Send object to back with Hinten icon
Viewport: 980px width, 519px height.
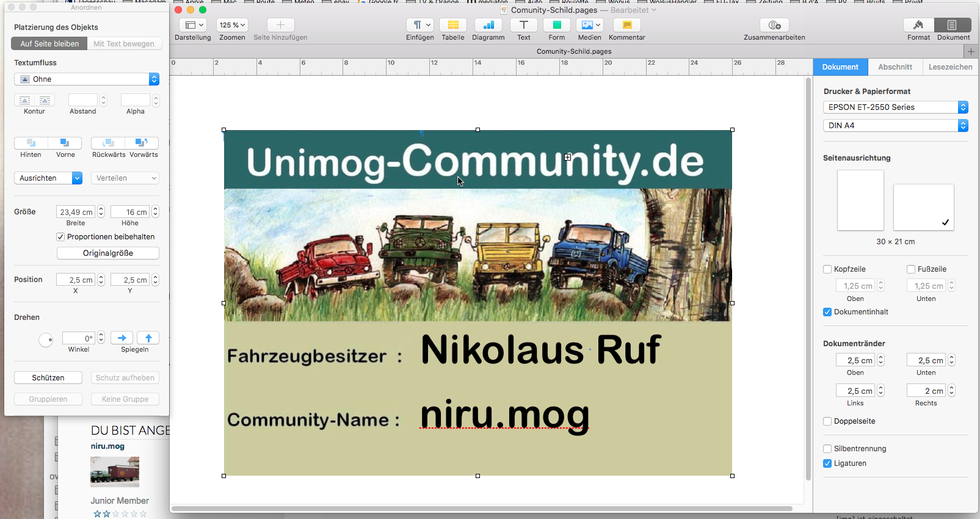[x=31, y=143]
